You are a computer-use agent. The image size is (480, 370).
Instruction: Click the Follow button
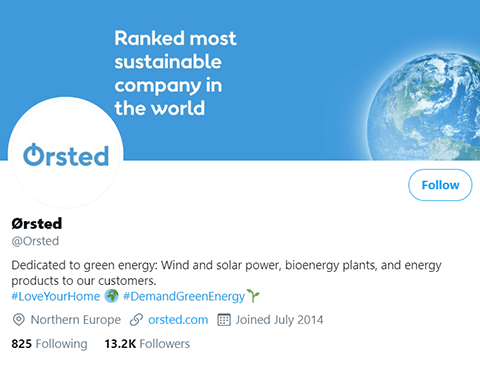(x=440, y=185)
